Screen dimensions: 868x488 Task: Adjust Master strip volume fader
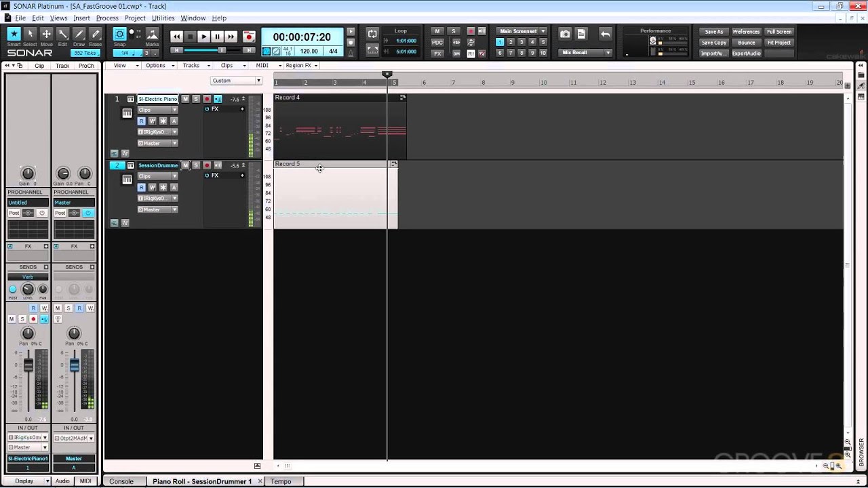click(x=75, y=365)
